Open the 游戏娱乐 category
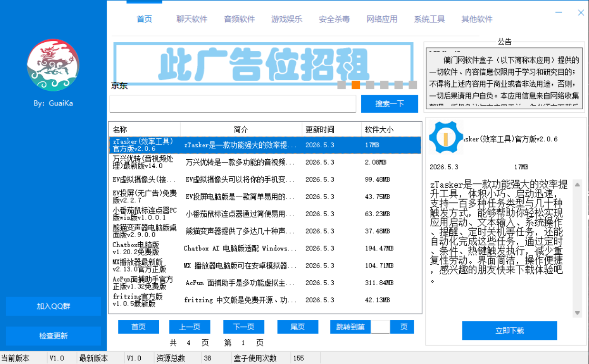 pos(287,19)
